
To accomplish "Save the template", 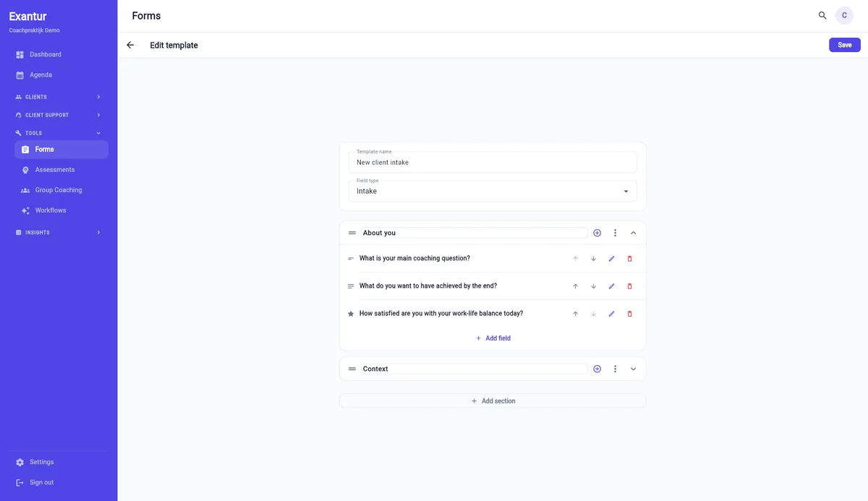I will pos(845,45).
